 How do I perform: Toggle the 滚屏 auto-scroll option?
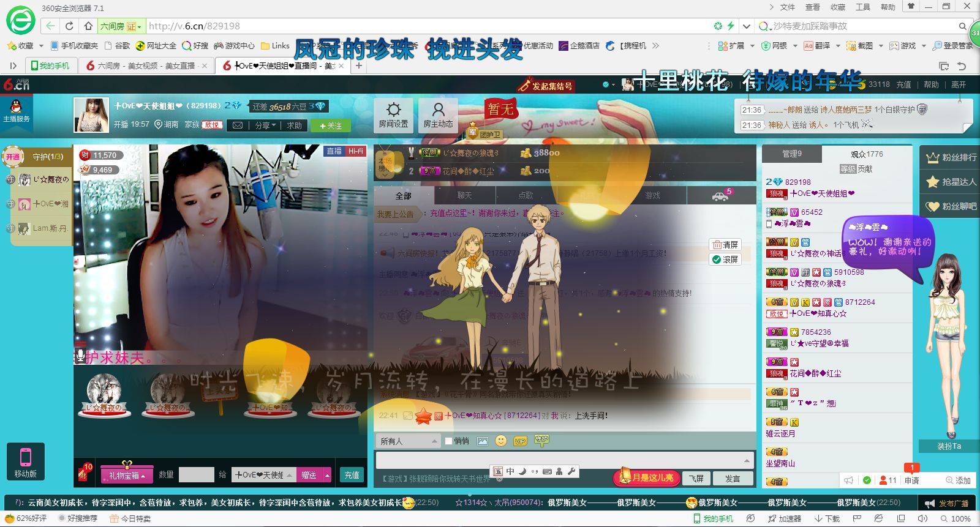click(x=725, y=260)
